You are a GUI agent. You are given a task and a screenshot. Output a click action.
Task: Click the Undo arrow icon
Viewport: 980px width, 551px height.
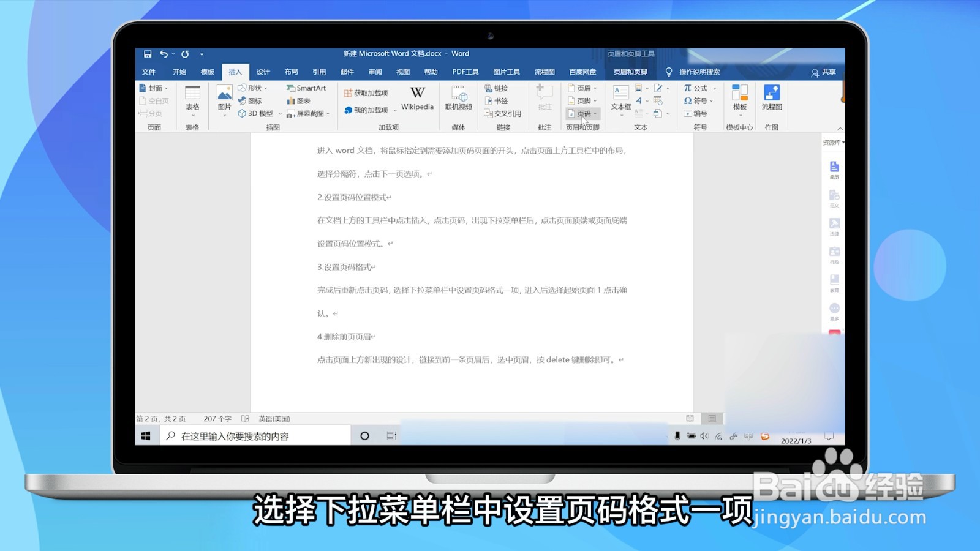pyautogui.click(x=164, y=54)
